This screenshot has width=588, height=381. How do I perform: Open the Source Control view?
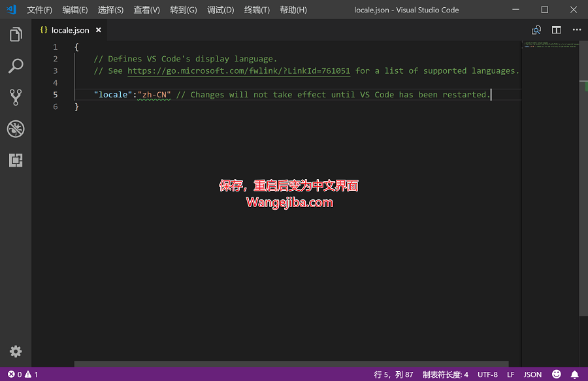tap(16, 97)
